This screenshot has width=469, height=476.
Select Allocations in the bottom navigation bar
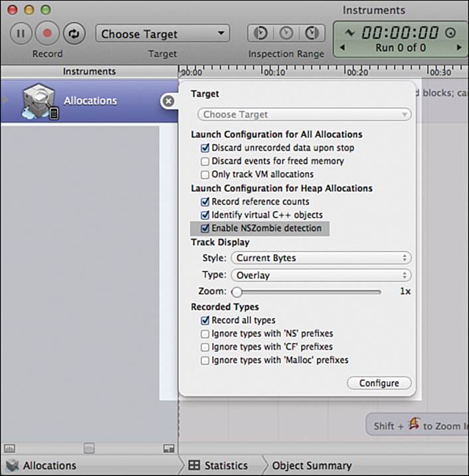(50, 465)
